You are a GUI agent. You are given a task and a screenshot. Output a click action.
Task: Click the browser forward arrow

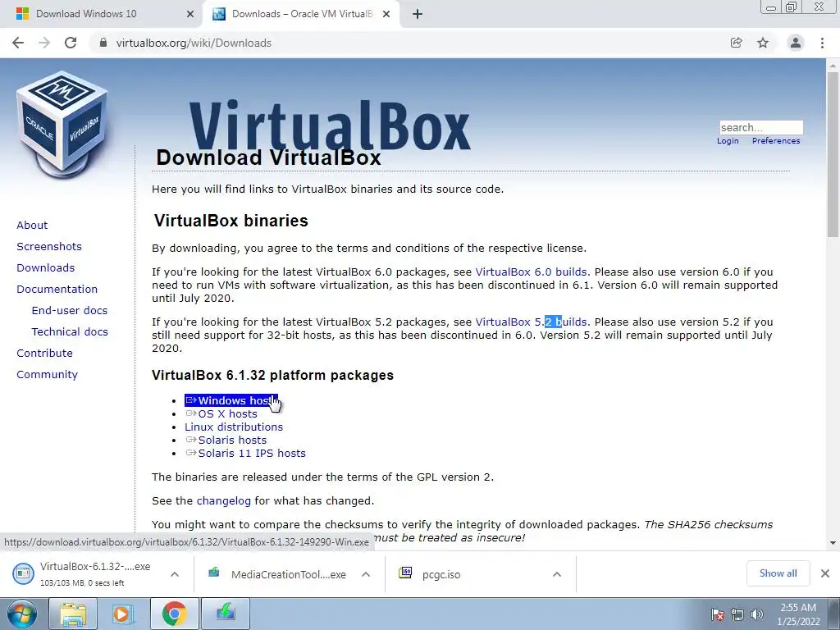44,43
